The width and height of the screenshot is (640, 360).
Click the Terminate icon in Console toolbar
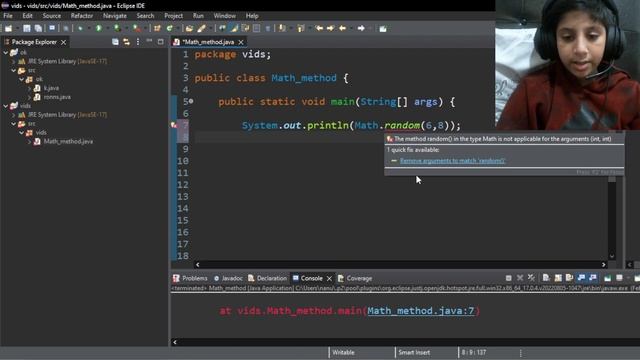click(x=509, y=278)
